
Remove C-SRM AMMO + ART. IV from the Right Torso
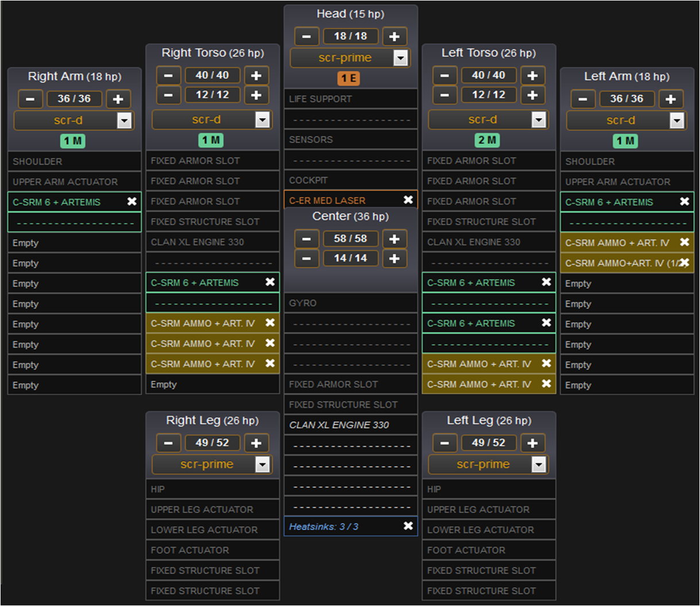tap(270, 323)
